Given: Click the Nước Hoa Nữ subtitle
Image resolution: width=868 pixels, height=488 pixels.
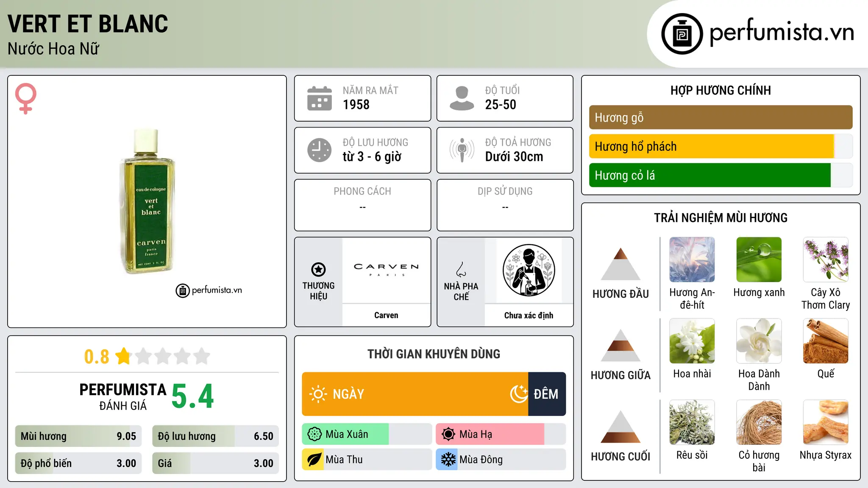Looking at the screenshot, I should click(53, 49).
